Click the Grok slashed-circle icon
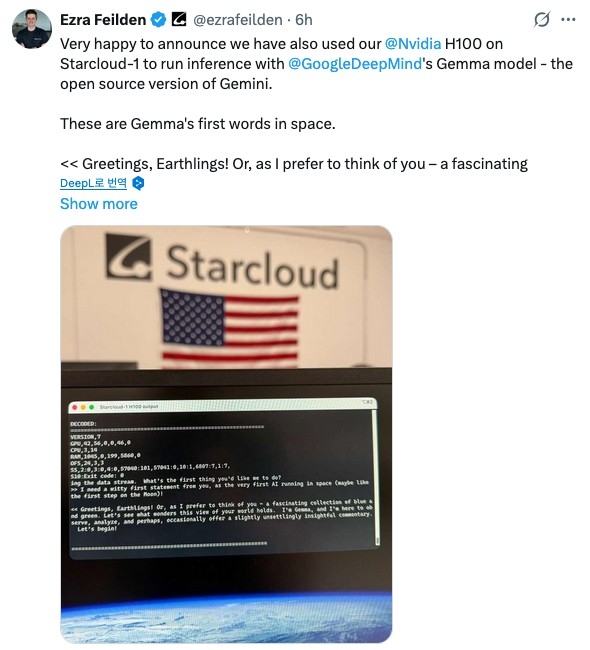590x650 pixels. [x=541, y=19]
